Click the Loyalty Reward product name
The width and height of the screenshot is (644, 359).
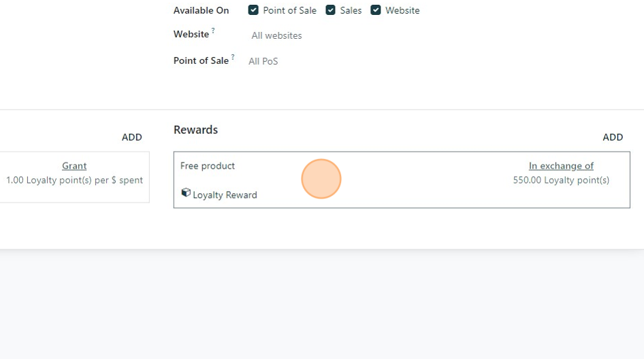point(225,195)
